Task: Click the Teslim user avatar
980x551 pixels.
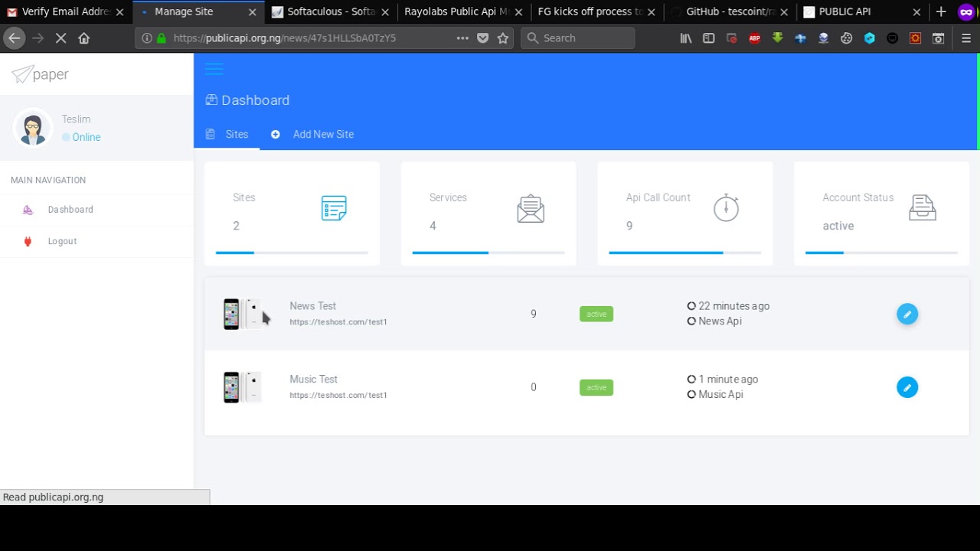Action: pos(32,128)
